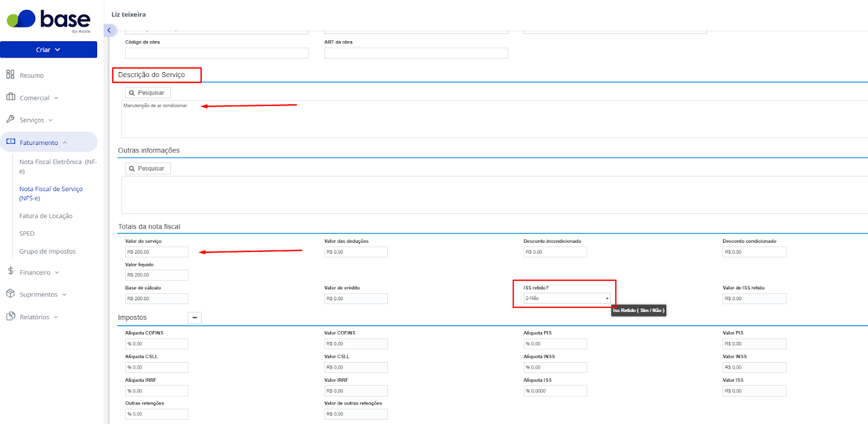Click the Desconto incondicionado field
868x424 pixels.
tap(555, 252)
